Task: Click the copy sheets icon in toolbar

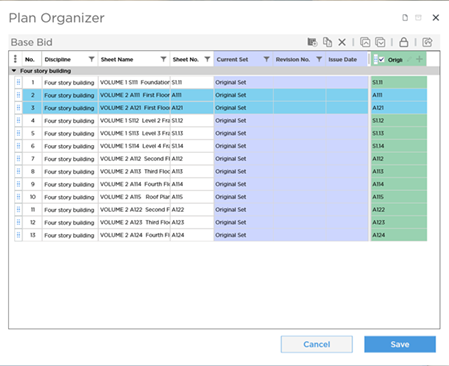Action: (327, 42)
